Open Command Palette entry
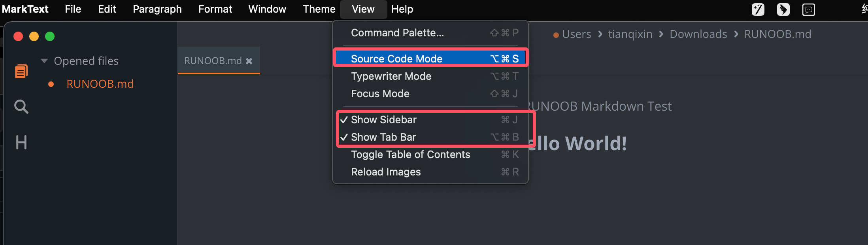The width and height of the screenshot is (868, 245). [397, 33]
